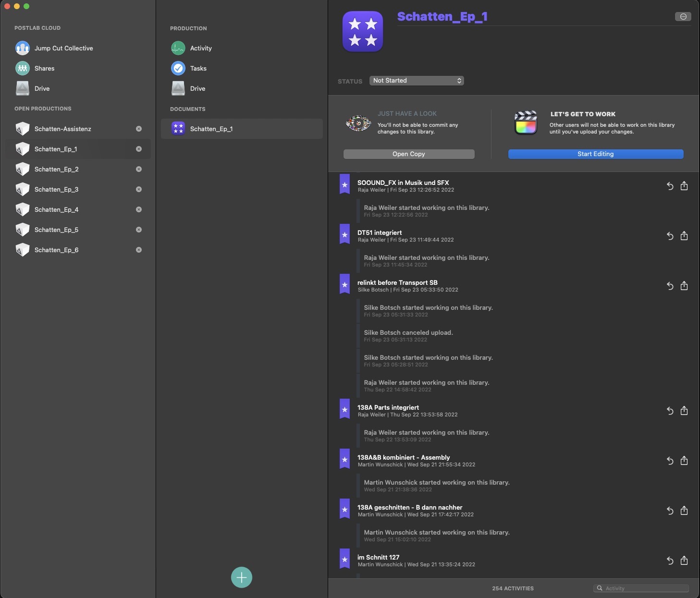Click share icon for DT51 integriert commit
This screenshot has width=700, height=598.
pos(684,236)
